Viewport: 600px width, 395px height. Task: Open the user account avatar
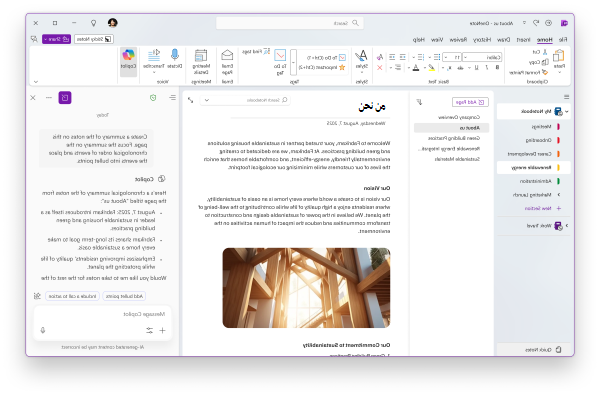pos(112,23)
